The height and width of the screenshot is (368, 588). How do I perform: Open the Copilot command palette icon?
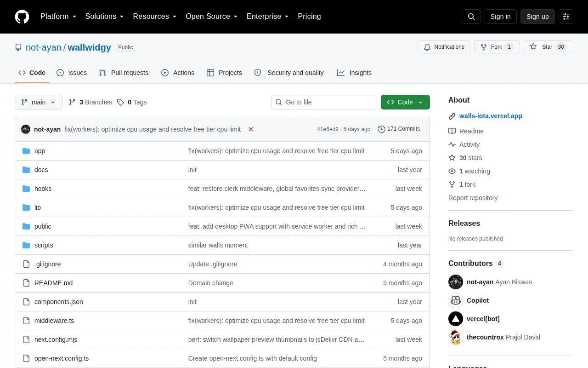(566, 17)
